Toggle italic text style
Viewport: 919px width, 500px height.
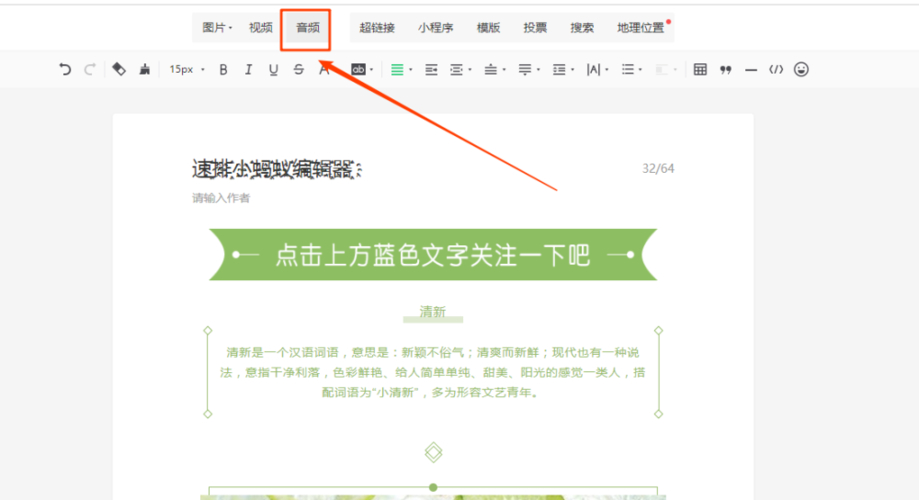(x=248, y=69)
